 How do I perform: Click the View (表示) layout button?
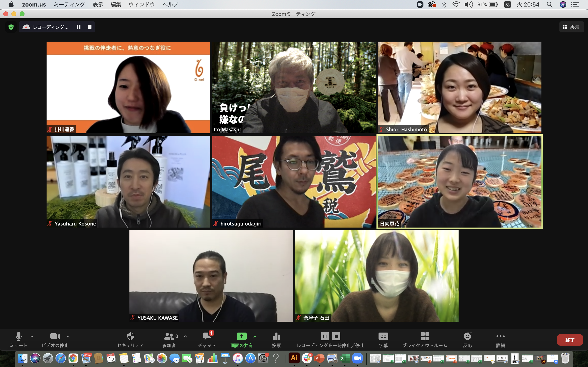pos(571,27)
